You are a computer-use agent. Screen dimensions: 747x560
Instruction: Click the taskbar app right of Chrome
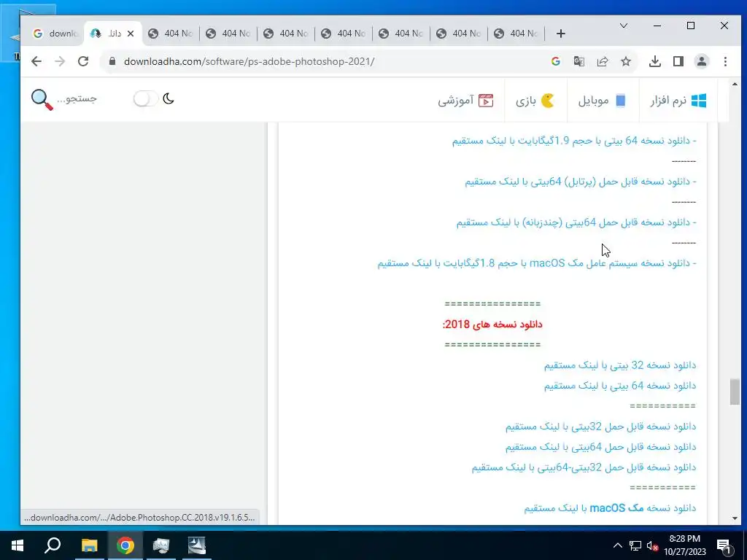[x=161, y=545]
